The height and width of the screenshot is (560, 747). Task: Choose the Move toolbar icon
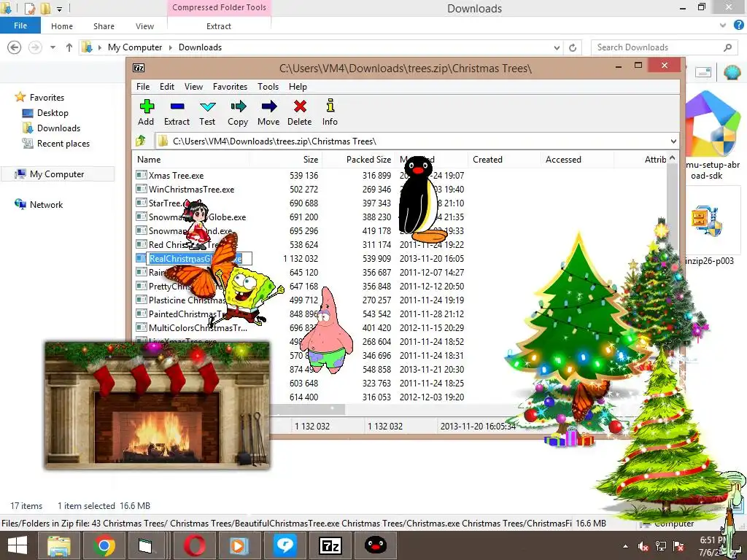click(x=268, y=106)
